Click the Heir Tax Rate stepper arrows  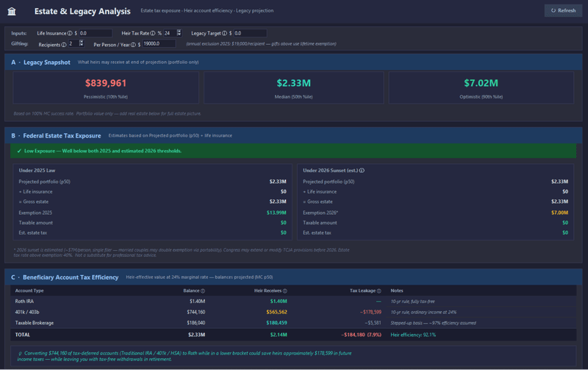(179, 33)
